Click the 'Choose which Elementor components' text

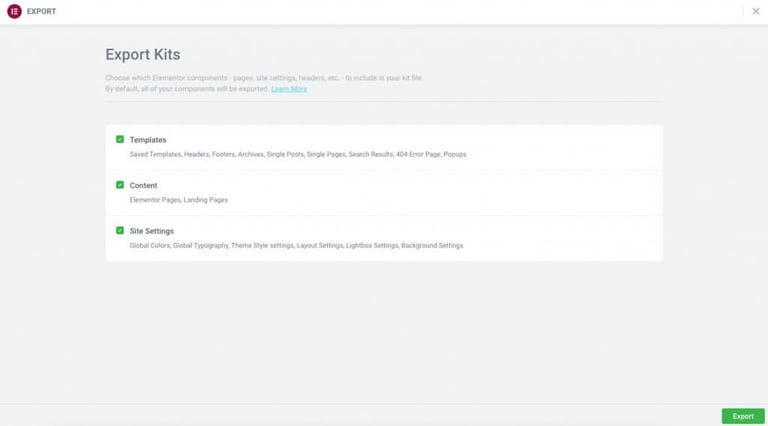263,78
